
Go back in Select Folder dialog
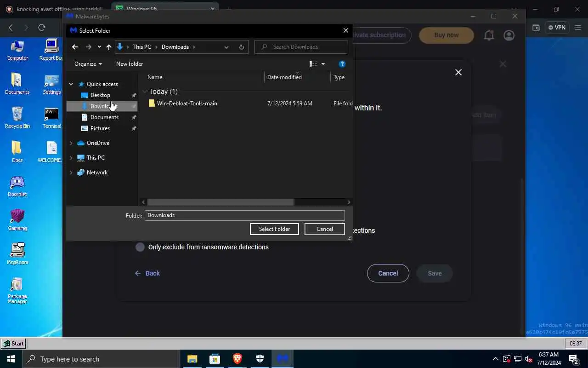(x=75, y=47)
